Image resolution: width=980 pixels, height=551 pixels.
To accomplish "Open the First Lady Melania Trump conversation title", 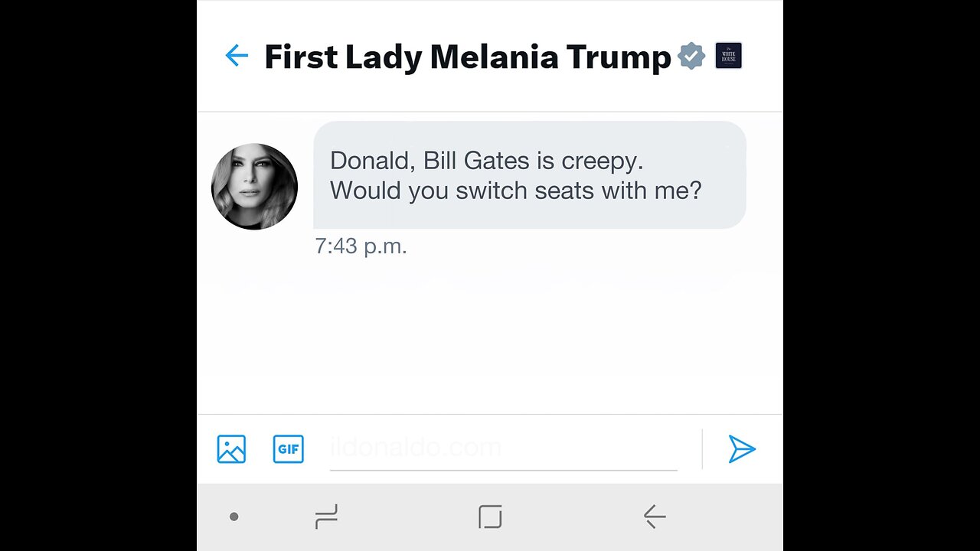I will pos(468,57).
